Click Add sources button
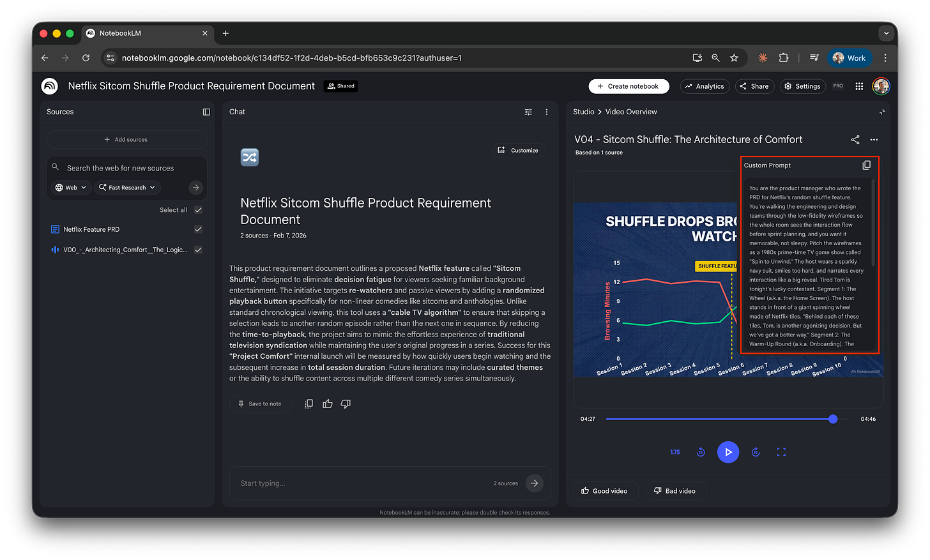The image size is (930, 560). point(126,139)
